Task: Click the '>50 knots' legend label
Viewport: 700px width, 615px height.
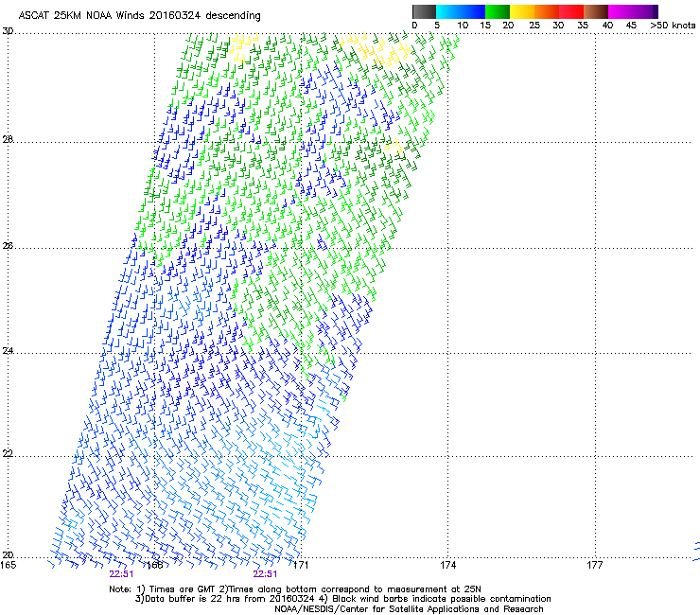Action: 673,26
